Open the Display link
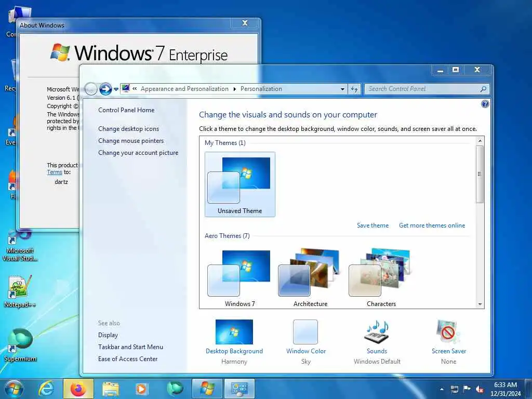This screenshot has height=399, width=532. tap(108, 335)
